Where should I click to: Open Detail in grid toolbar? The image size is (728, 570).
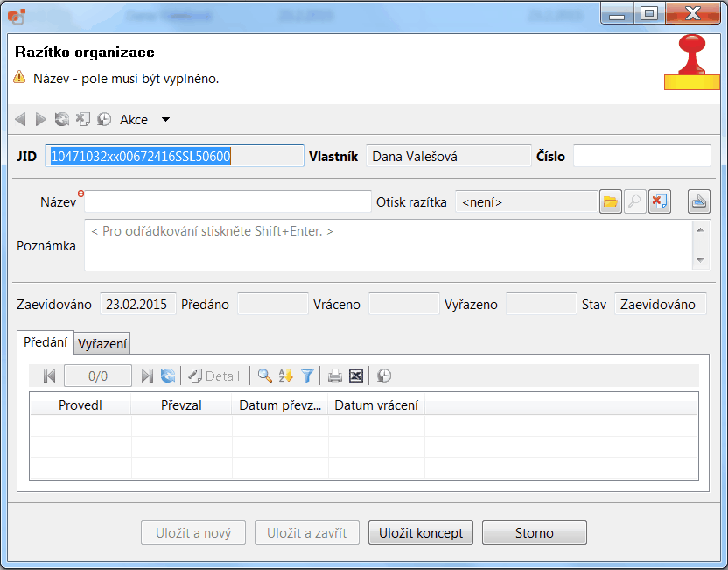(214, 376)
